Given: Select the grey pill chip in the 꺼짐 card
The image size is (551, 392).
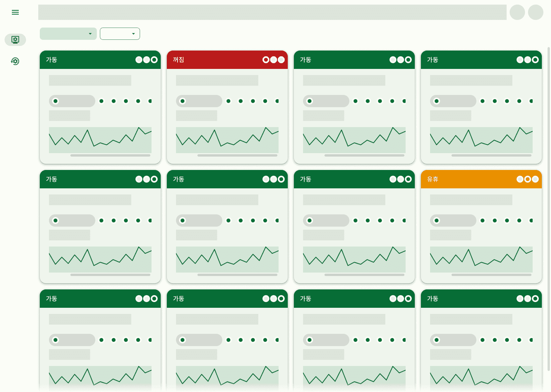Looking at the screenshot, I should [x=199, y=101].
